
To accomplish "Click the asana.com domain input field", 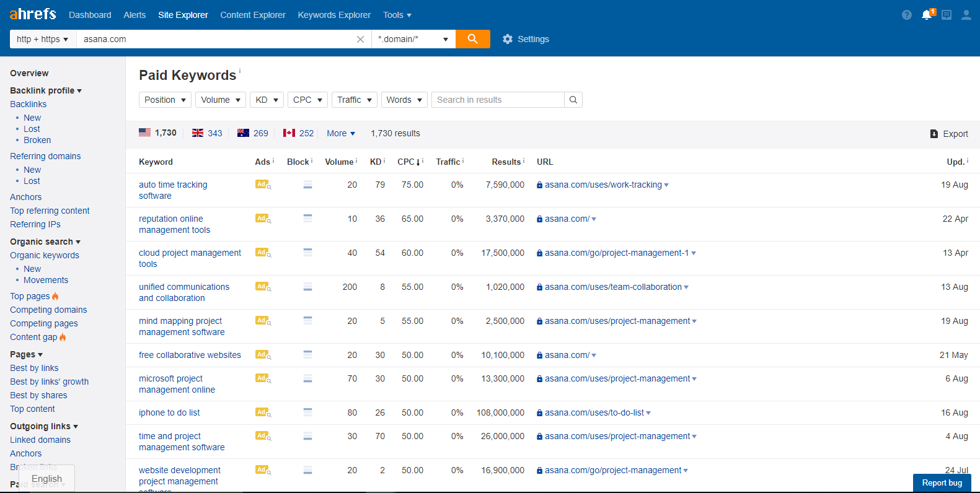I will pos(216,39).
